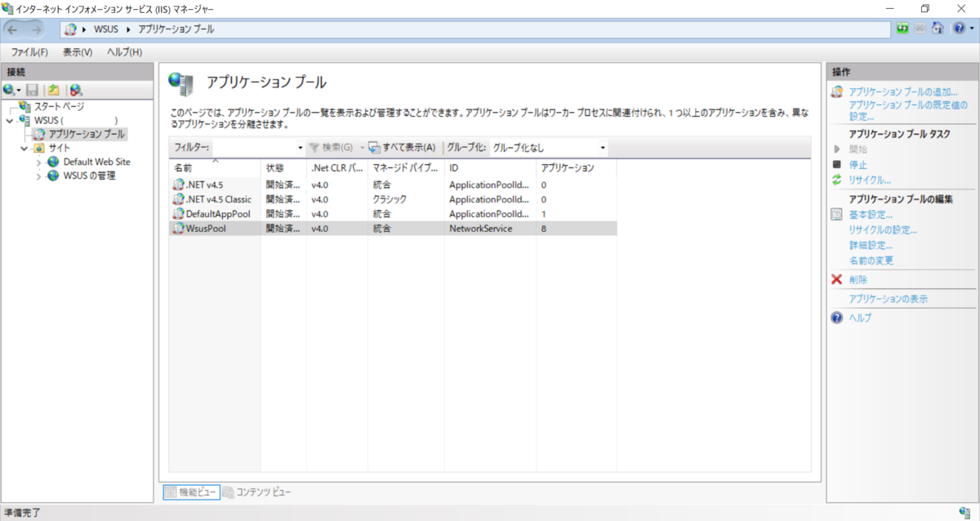The height and width of the screenshot is (521, 980).
Task: Click the .NET v4.5 Classic pool icon
Action: (x=179, y=199)
